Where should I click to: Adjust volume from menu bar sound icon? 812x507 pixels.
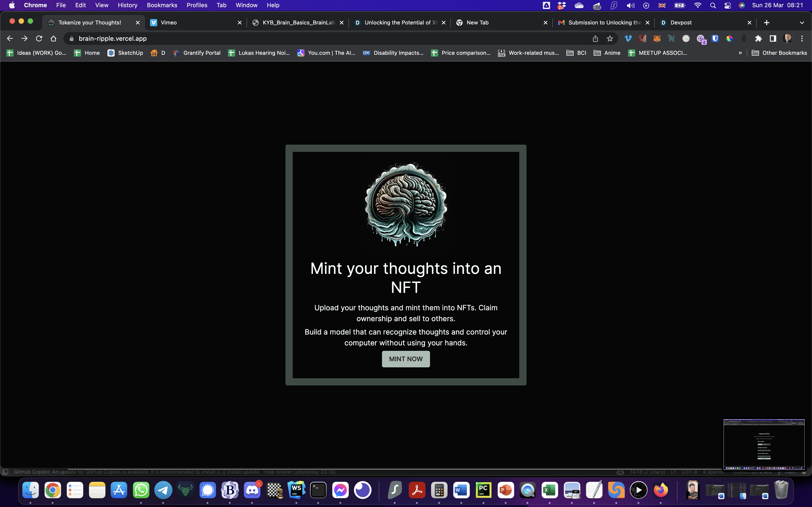click(x=631, y=5)
